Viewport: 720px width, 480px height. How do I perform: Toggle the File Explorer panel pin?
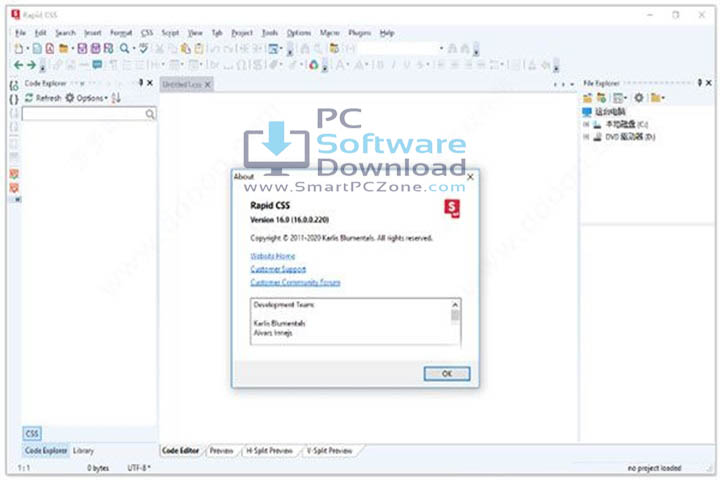(x=700, y=83)
